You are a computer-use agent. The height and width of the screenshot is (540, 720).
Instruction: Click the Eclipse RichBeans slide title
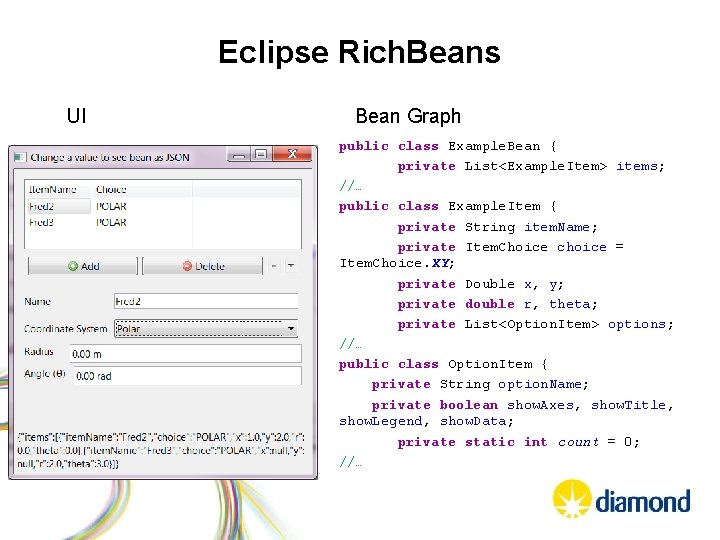(359, 52)
